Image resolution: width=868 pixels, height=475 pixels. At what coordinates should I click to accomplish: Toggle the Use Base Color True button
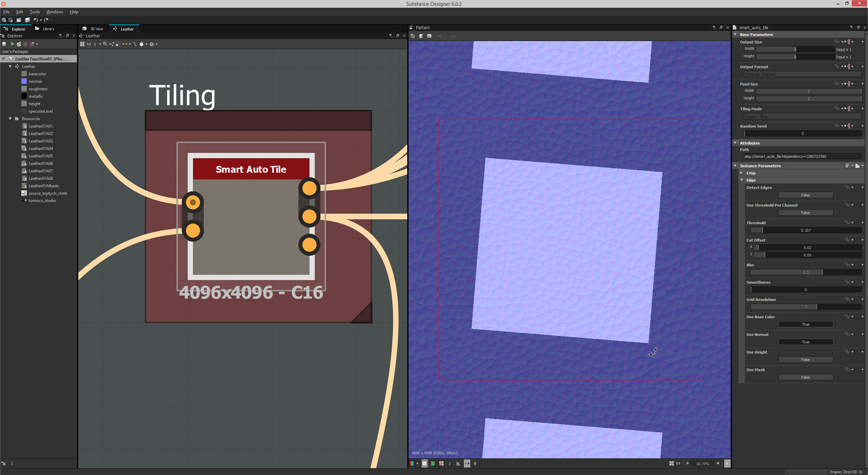pyautogui.click(x=806, y=324)
